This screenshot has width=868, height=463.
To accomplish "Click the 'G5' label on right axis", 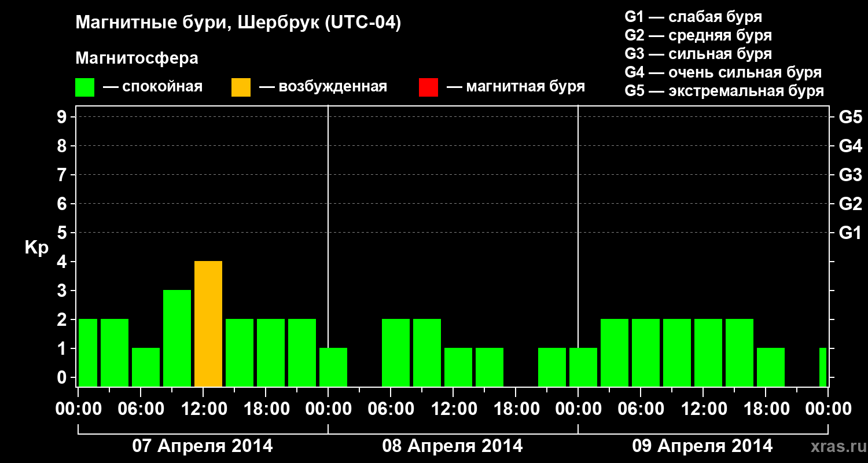I will click(x=850, y=117).
